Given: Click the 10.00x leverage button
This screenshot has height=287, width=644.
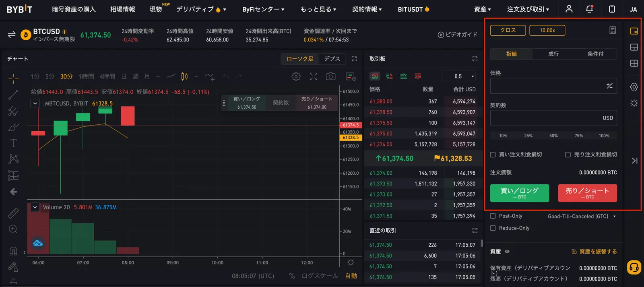Looking at the screenshot, I should 547,30.
